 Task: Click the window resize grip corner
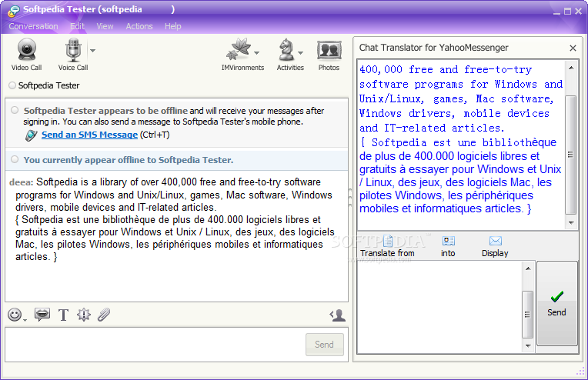tap(580, 372)
